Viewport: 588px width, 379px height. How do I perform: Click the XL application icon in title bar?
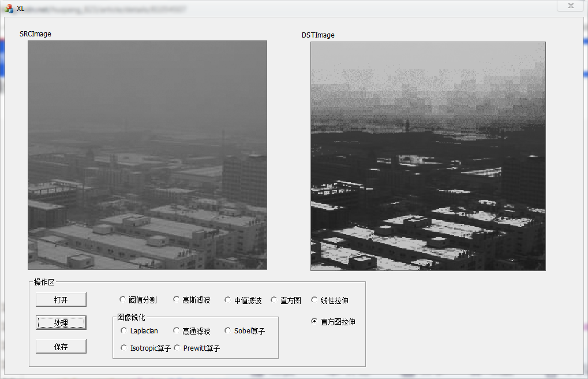(9, 8)
